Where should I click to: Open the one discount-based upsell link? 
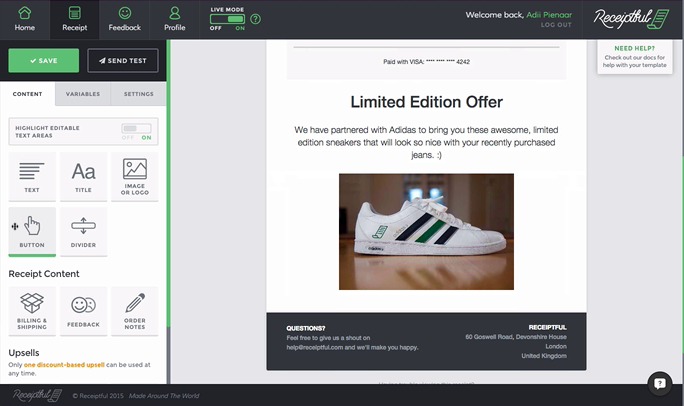tap(64, 365)
